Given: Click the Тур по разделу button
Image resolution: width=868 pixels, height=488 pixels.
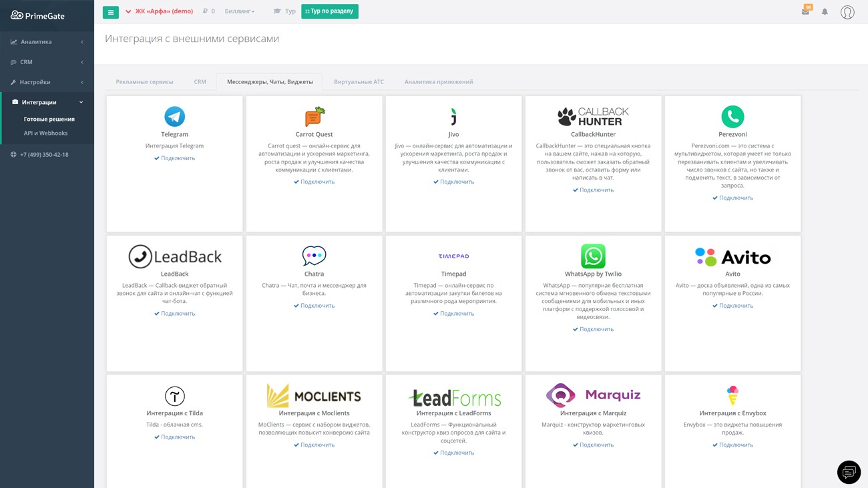Looking at the screenshot, I should [330, 11].
